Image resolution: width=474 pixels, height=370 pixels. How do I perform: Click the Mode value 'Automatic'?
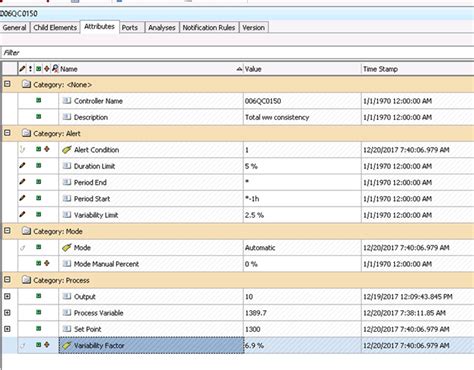click(x=260, y=248)
